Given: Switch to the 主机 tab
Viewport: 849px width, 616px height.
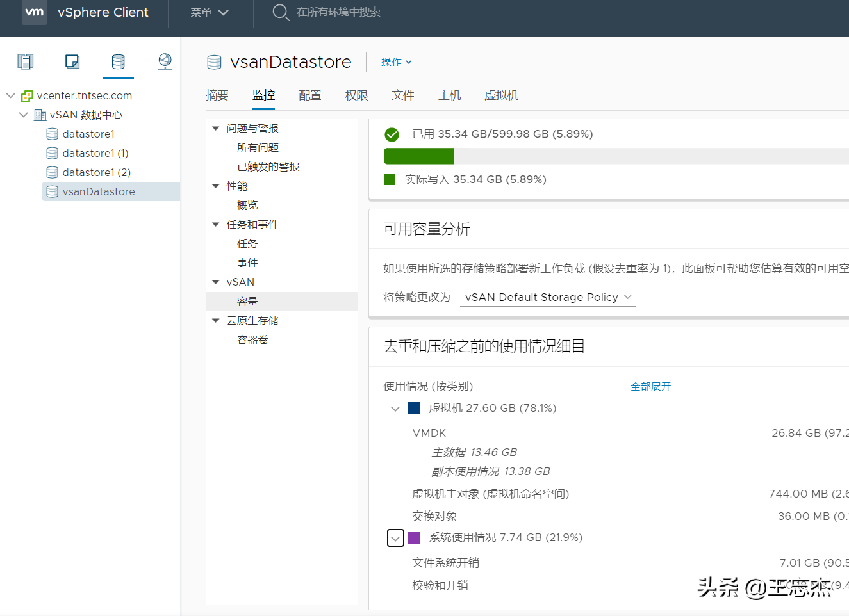Looking at the screenshot, I should [449, 95].
